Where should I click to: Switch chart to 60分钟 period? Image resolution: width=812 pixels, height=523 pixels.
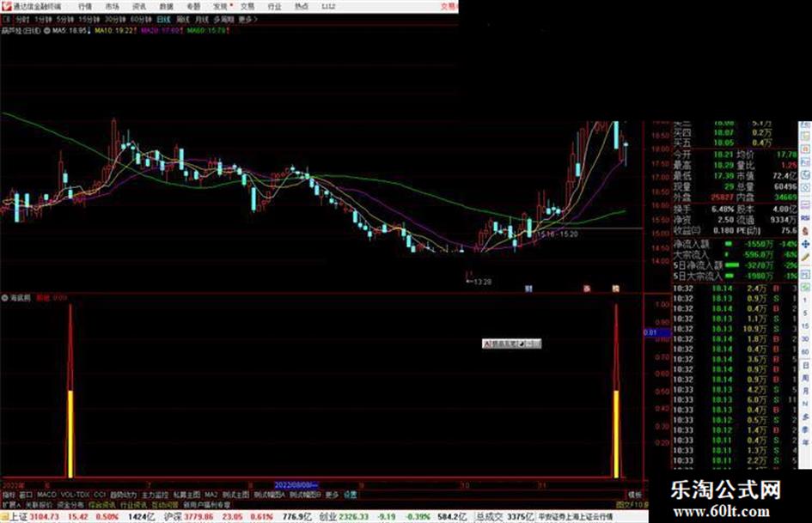[141, 20]
